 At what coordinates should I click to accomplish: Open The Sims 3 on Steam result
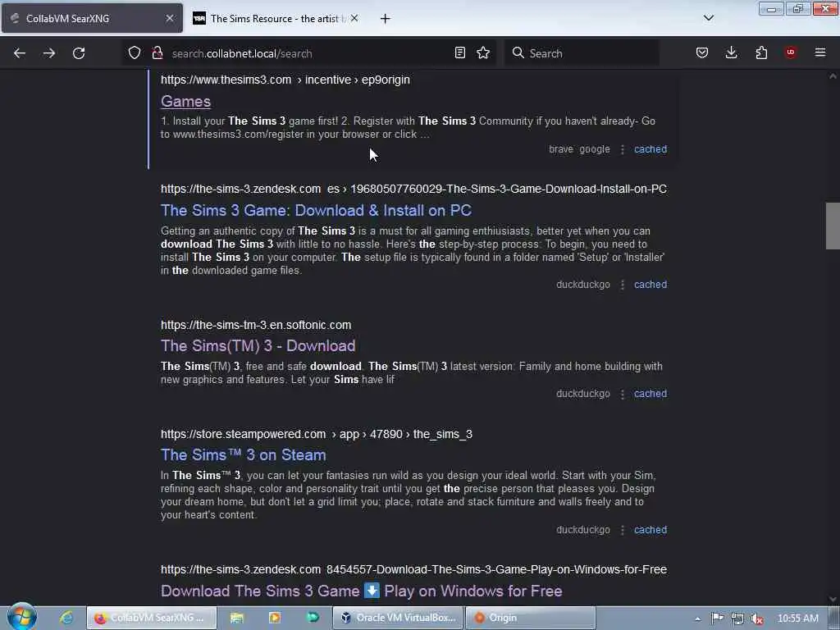(243, 454)
